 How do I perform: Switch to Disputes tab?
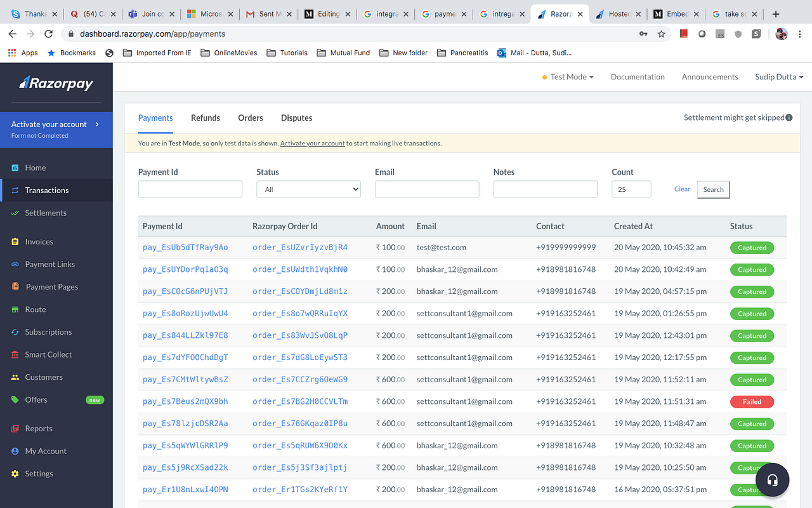point(297,118)
